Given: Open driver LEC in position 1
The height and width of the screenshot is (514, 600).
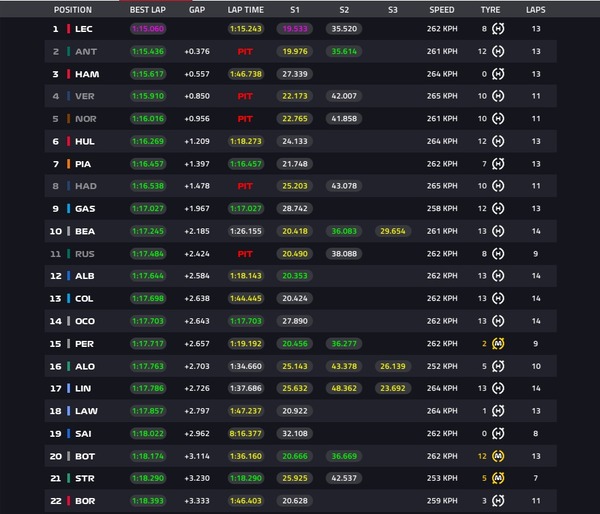Looking at the screenshot, I should 83,29.
